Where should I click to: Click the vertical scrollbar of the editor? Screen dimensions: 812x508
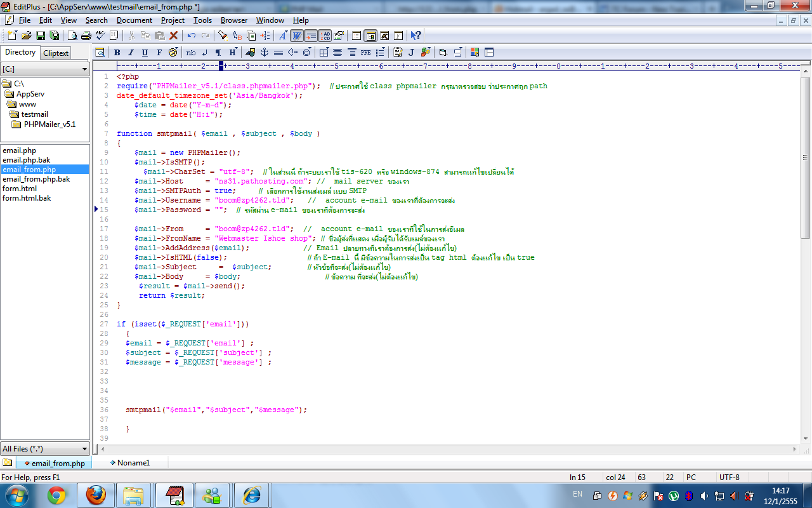point(806,254)
